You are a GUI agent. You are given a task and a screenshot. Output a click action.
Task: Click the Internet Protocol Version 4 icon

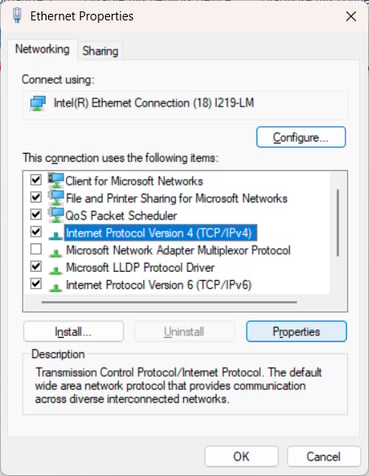point(55,235)
